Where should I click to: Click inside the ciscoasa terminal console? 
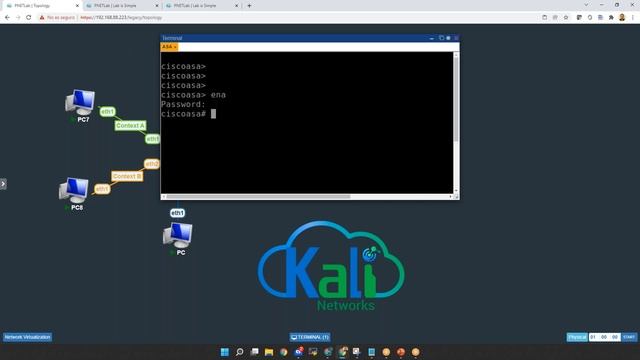(x=307, y=122)
